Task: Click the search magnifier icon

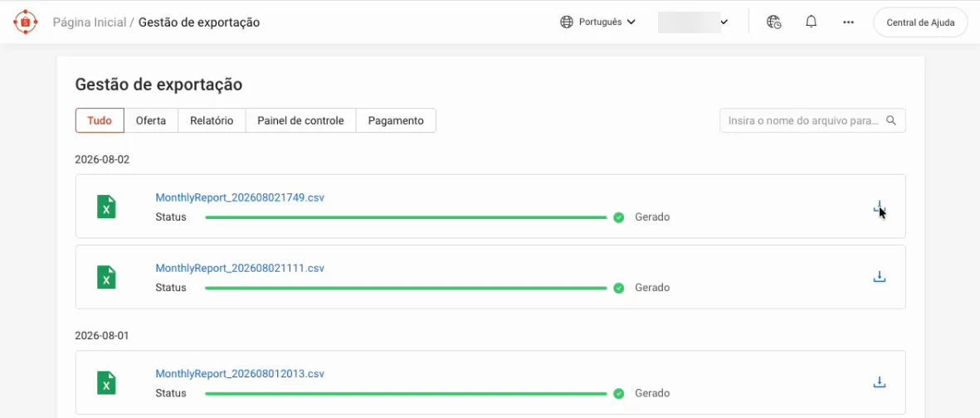Action: pyautogui.click(x=891, y=120)
